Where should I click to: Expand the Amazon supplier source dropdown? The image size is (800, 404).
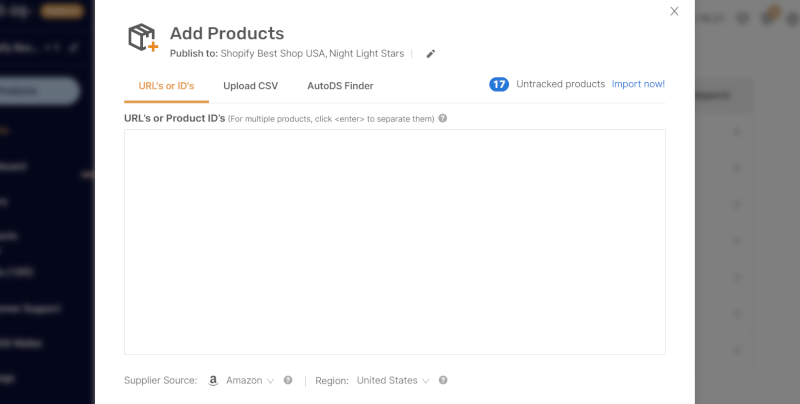(250, 381)
